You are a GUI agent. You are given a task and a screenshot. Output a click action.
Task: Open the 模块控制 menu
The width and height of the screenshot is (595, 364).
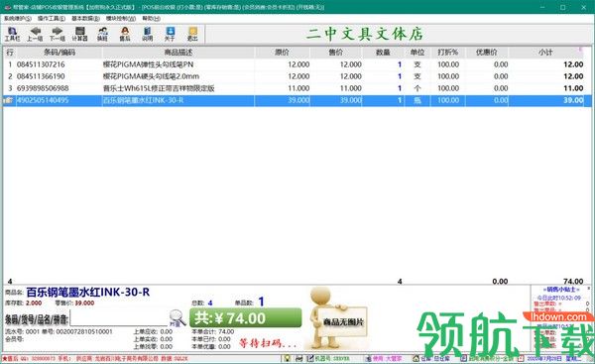pyautogui.click(x=121, y=18)
